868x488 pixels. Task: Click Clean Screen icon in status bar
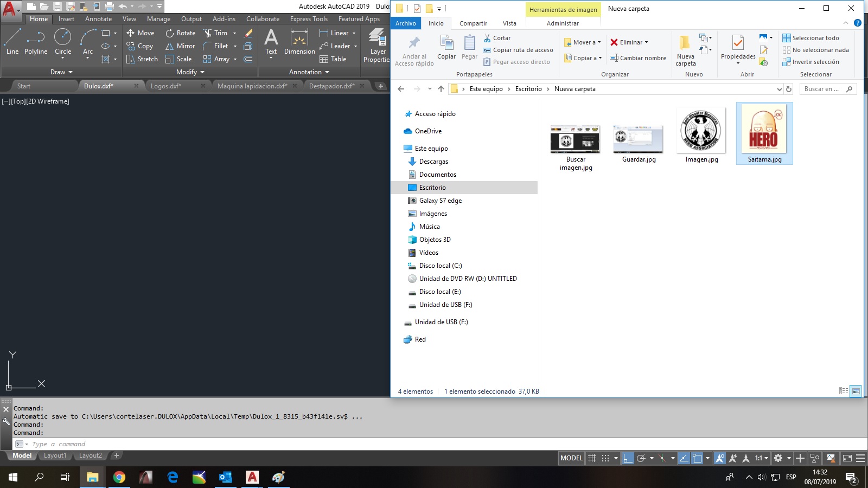coord(847,458)
